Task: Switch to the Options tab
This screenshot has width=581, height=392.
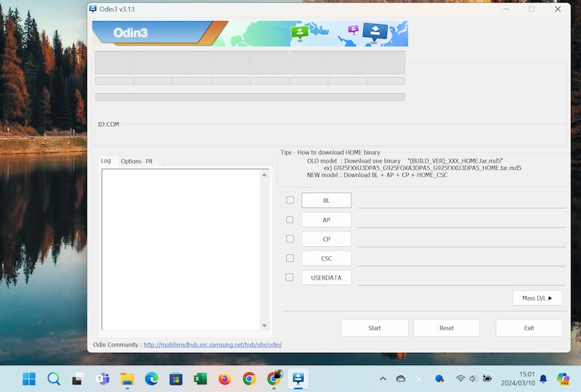Action: 131,161
